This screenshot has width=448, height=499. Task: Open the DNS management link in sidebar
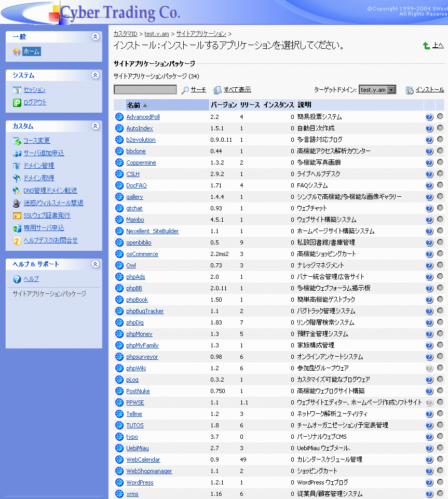click(50, 191)
